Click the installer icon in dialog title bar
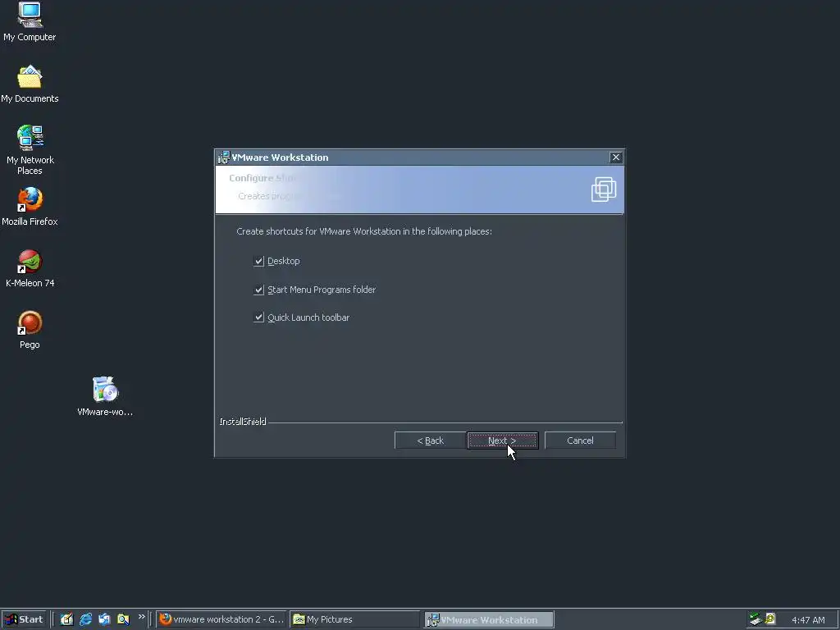 pyautogui.click(x=223, y=157)
